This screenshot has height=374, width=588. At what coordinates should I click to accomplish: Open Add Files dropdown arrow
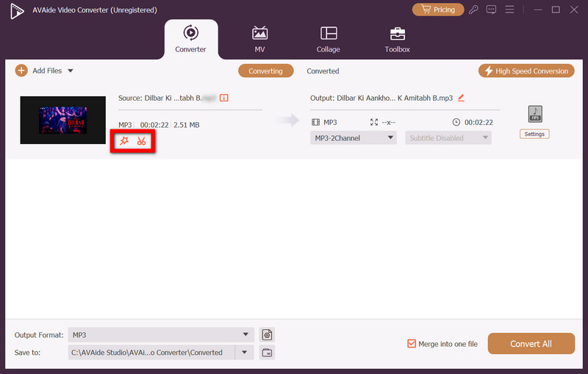71,71
